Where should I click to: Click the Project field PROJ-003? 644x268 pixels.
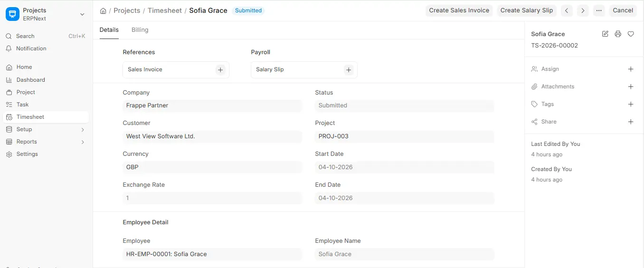(x=405, y=136)
